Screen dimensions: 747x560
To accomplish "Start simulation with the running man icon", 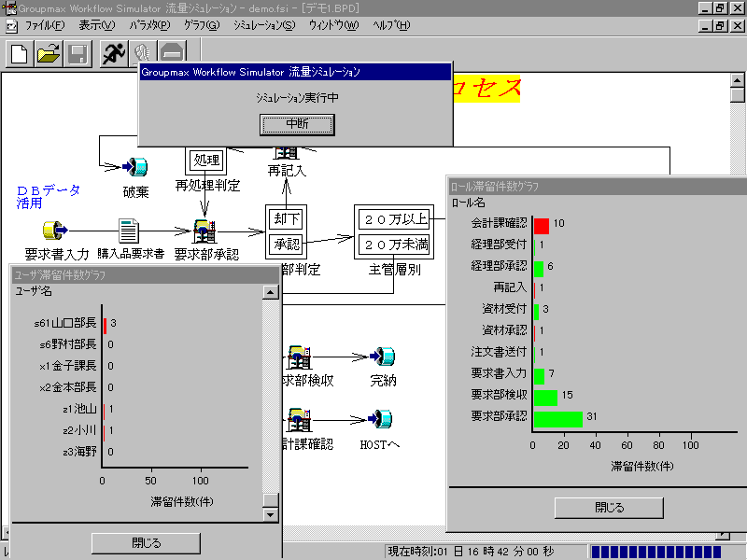I will pos(113,53).
